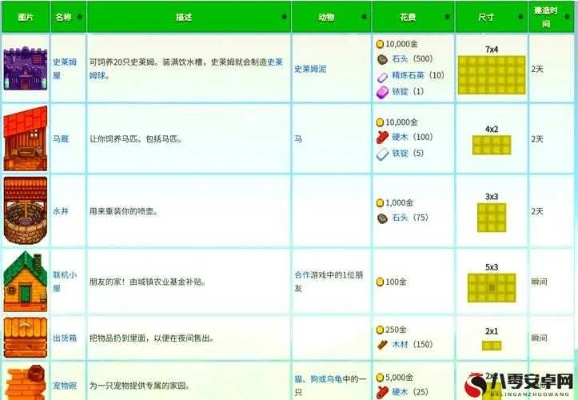Follow the 马 link in animals column
578x400 pixels.
298,139
